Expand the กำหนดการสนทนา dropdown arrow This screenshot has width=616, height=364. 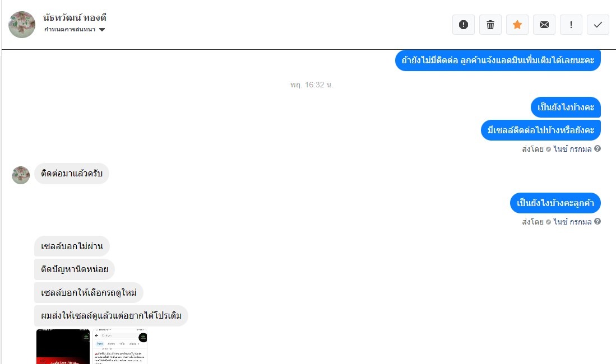click(x=102, y=30)
